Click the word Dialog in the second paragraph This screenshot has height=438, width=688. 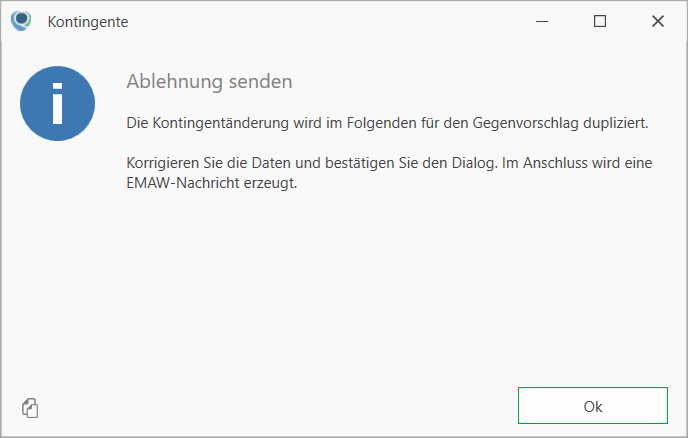click(473, 163)
